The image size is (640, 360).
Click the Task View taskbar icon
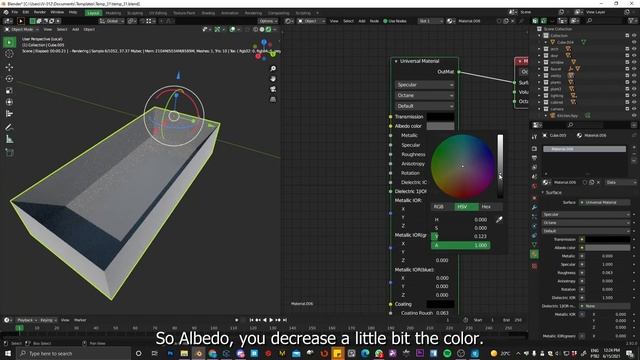(154, 353)
